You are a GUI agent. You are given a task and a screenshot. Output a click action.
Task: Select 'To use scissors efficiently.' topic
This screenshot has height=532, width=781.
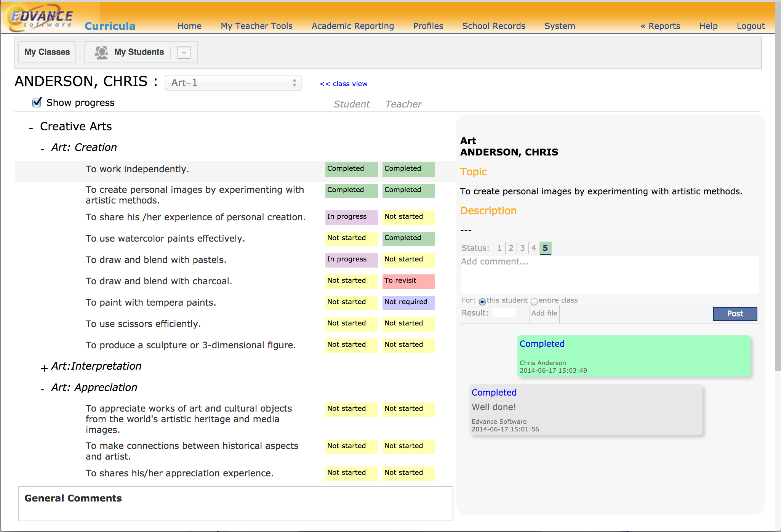pos(143,324)
